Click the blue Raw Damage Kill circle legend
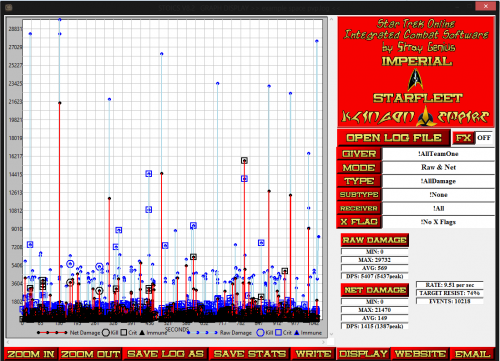Image resolution: width=500 pixels, height=361 pixels. 260,332
